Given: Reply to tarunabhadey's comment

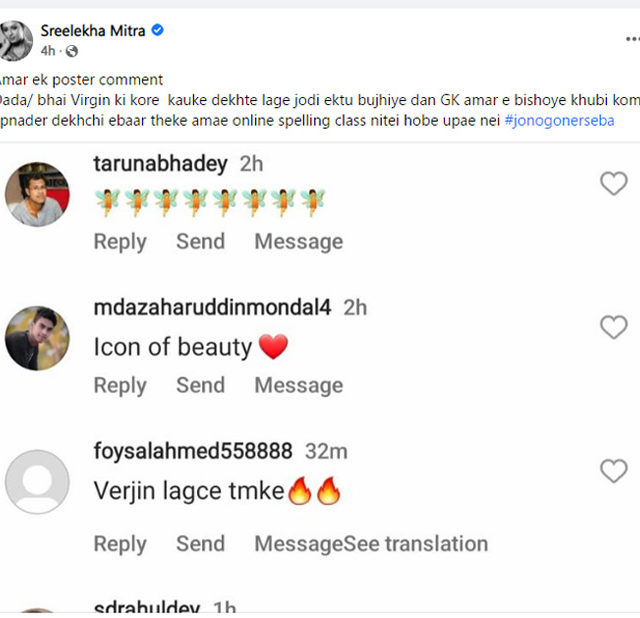Looking at the screenshot, I should click(120, 241).
